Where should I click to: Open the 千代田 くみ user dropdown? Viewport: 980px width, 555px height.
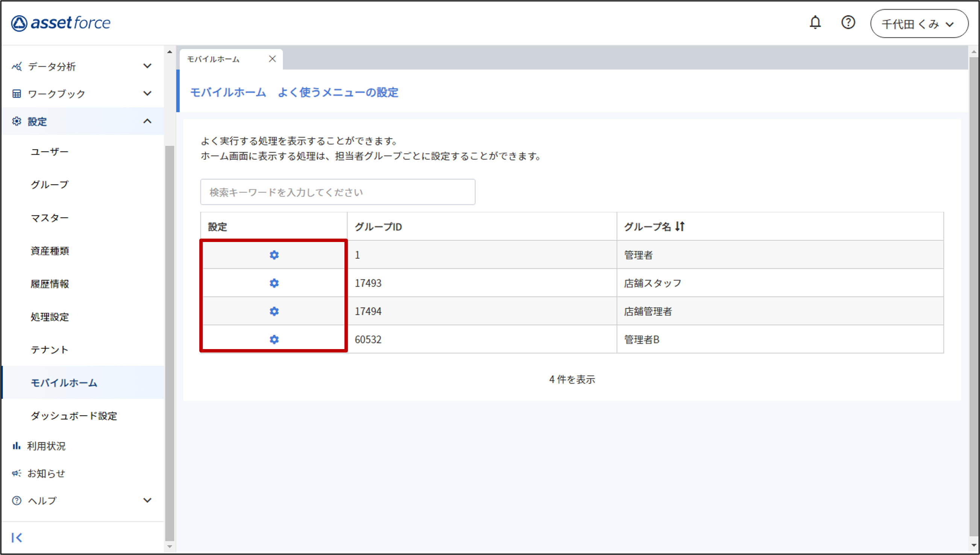[x=919, y=24]
